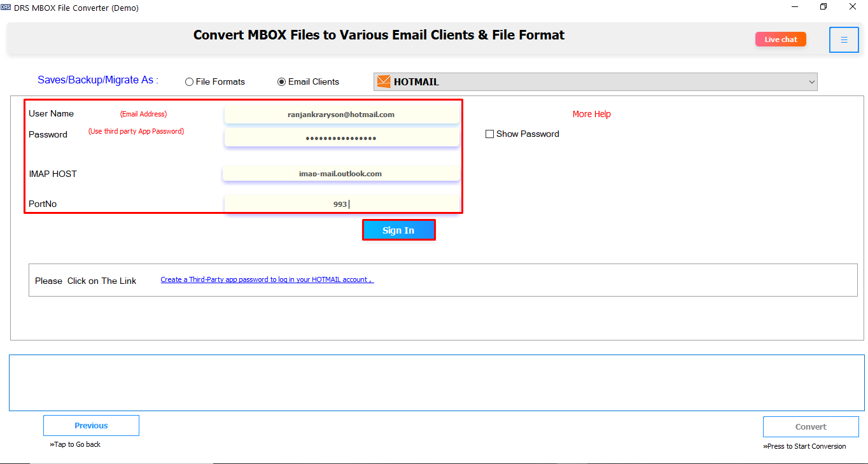Focus the User Name email field
Image resolution: width=868 pixels, height=464 pixels.
tap(341, 115)
